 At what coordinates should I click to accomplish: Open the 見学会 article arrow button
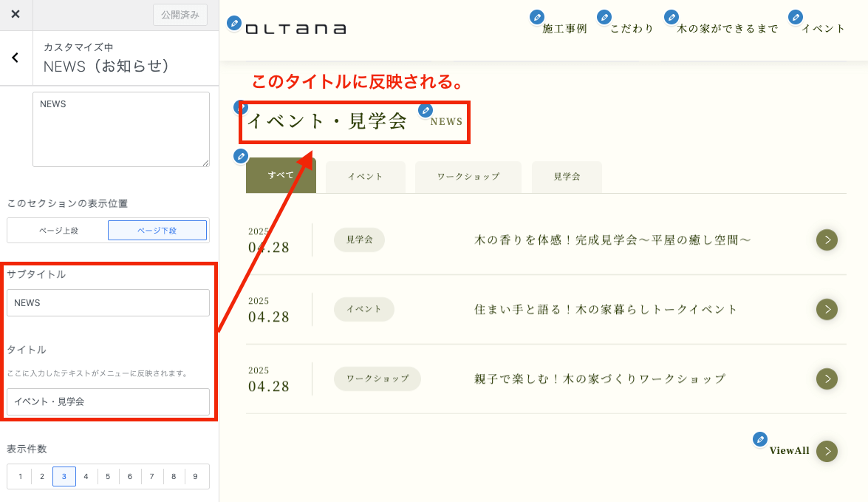(x=827, y=240)
